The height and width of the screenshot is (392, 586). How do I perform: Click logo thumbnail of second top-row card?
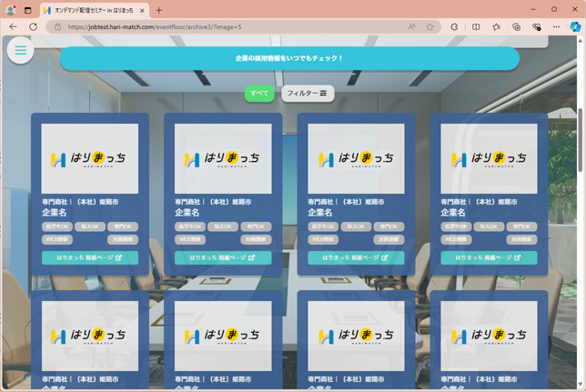(223, 158)
